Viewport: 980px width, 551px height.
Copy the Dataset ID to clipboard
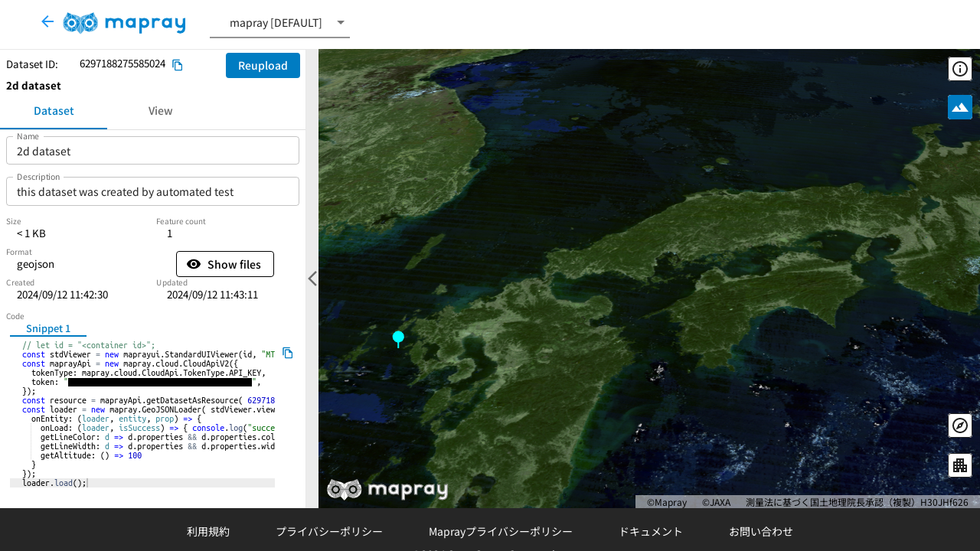pyautogui.click(x=178, y=65)
